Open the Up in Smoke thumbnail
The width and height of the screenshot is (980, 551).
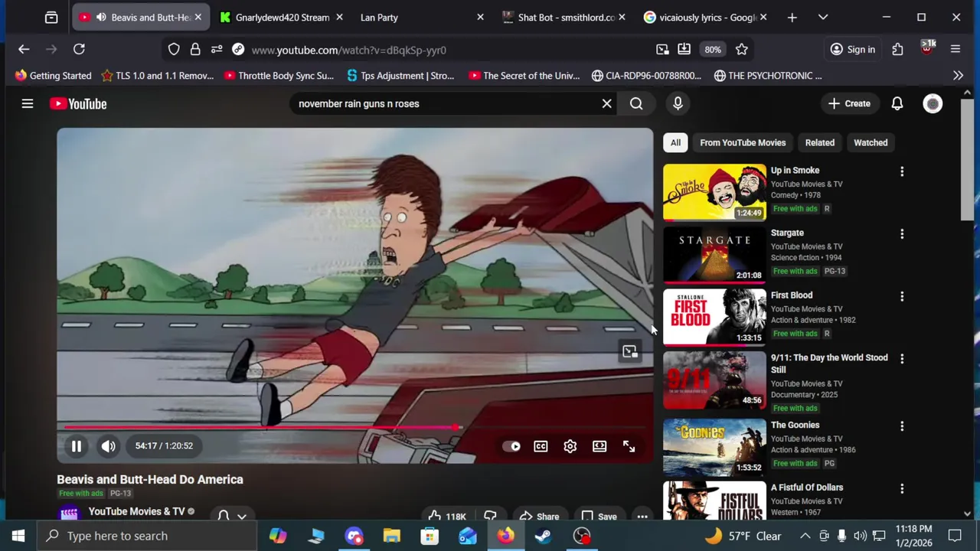714,192
